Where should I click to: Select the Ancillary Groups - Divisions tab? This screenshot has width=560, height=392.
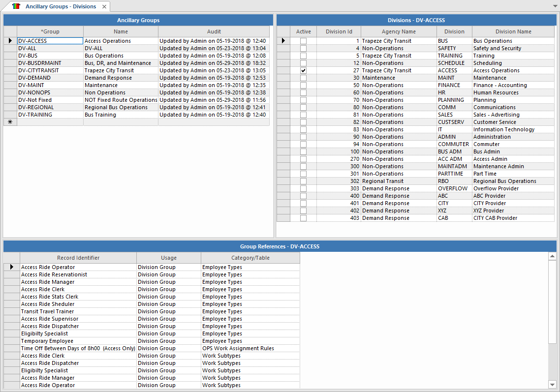click(60, 7)
